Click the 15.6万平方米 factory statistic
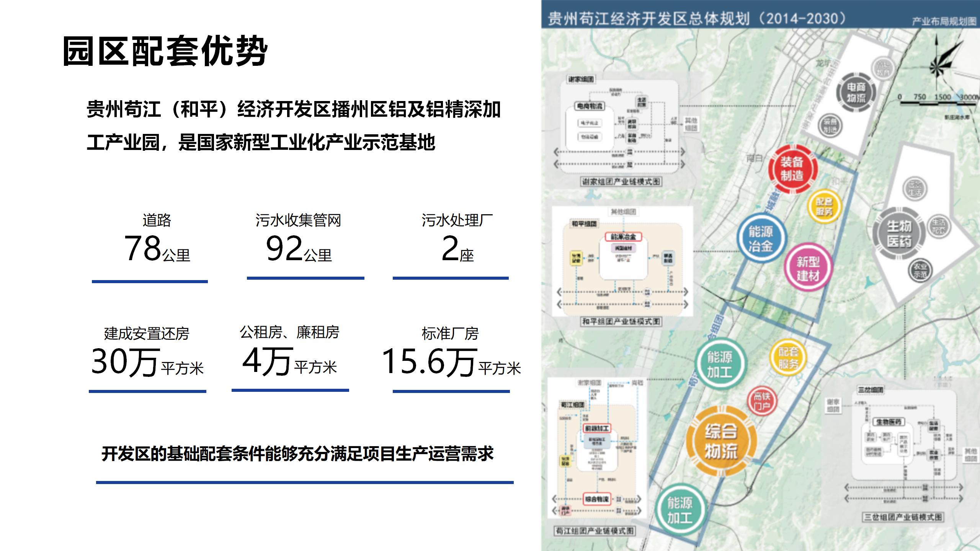 [x=451, y=362]
